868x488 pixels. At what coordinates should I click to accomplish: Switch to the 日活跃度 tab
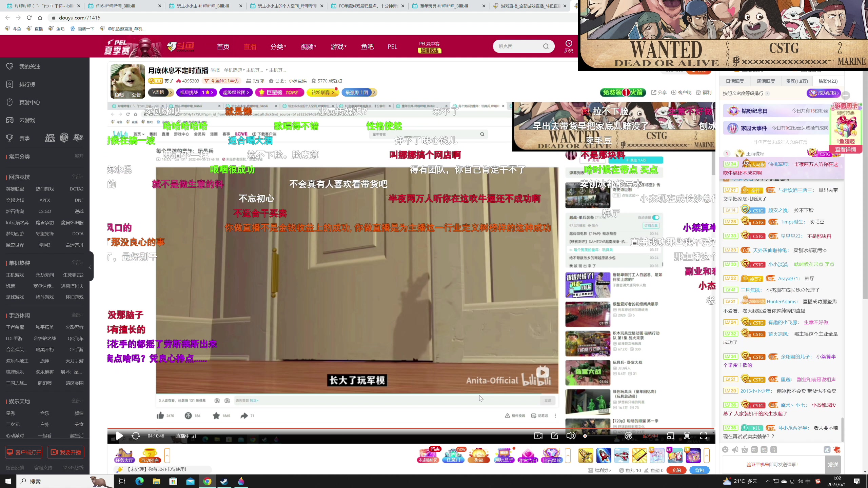click(735, 81)
